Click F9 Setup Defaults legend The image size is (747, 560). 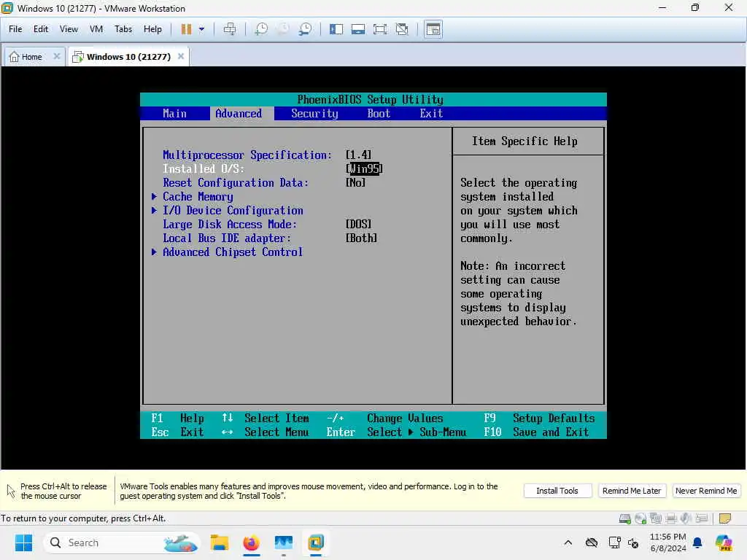(539, 418)
